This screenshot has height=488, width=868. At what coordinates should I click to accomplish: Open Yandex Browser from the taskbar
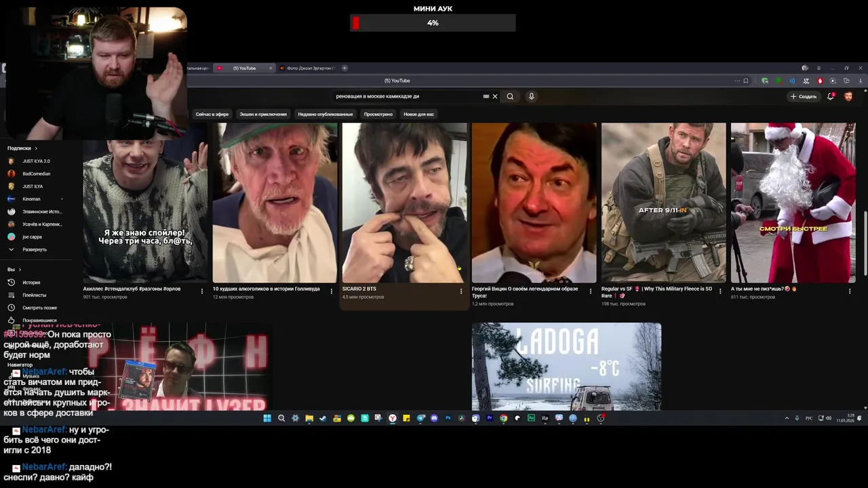[392, 418]
